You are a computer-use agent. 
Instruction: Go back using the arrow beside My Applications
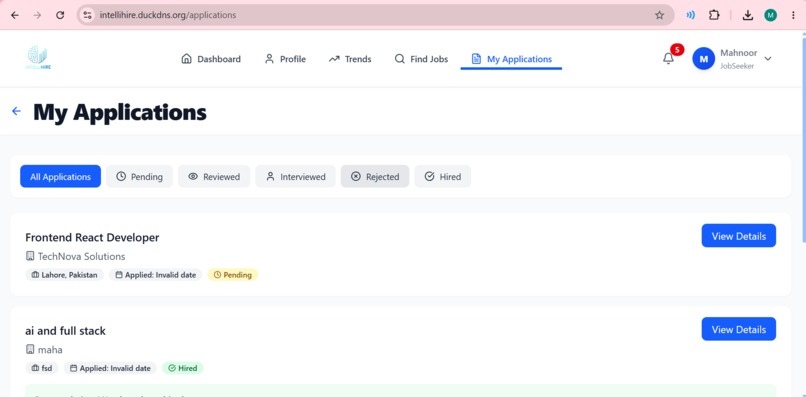[16, 111]
